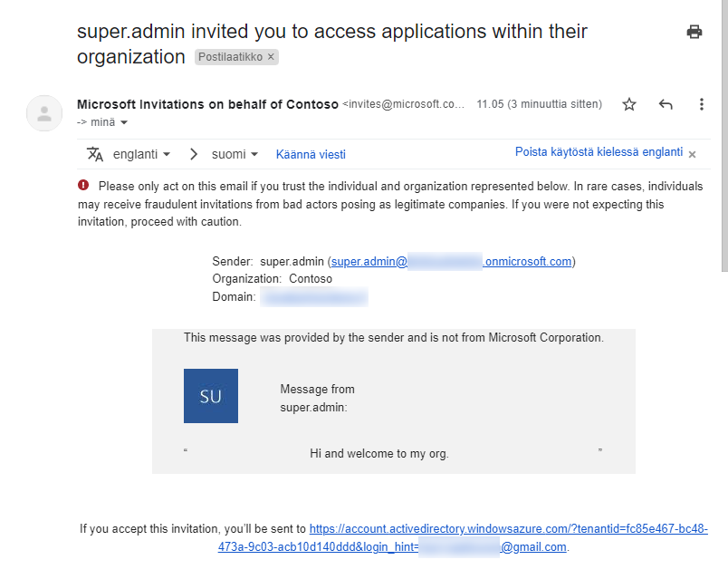Click the blue SU profile tile
The image size is (728, 579).
coord(211,396)
